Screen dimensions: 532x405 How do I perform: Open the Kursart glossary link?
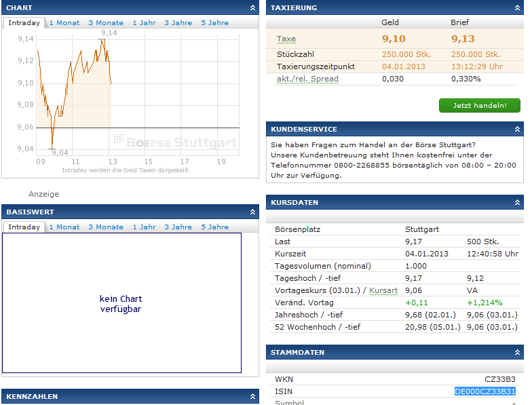[x=383, y=290]
